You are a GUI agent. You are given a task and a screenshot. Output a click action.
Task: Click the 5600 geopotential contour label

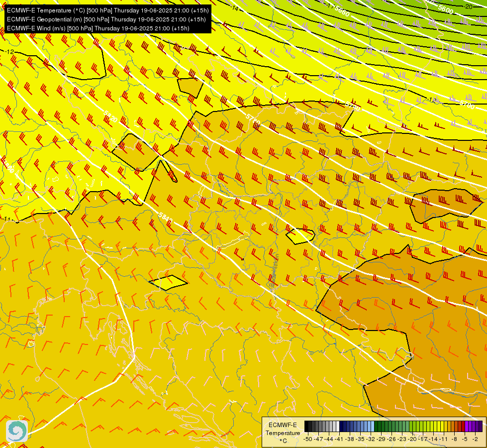click(x=446, y=9)
